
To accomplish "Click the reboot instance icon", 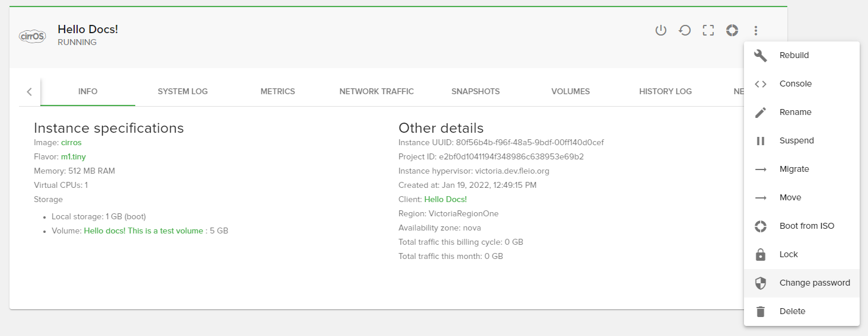I will (x=685, y=30).
